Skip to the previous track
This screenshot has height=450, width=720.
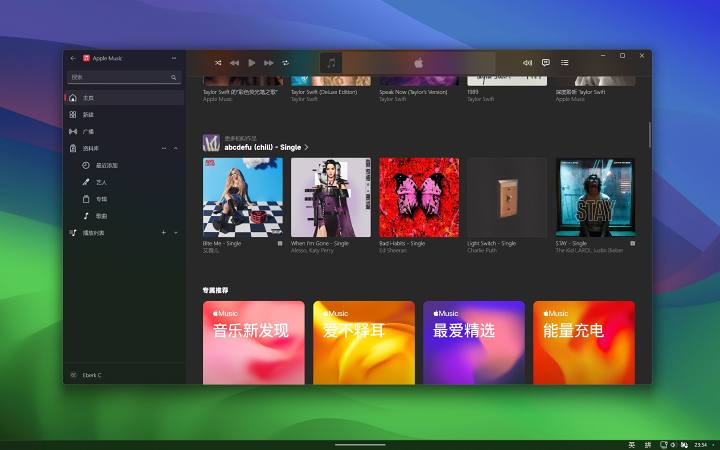[234, 62]
